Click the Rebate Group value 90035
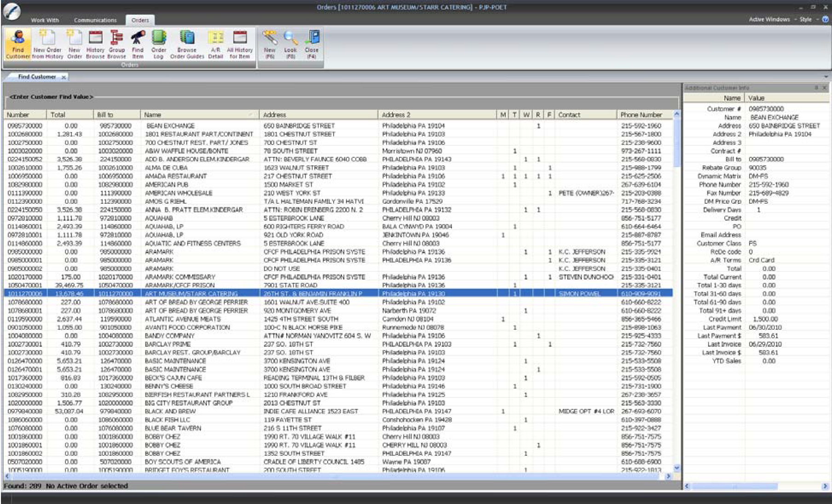The image size is (832, 504). pyautogui.click(x=757, y=168)
